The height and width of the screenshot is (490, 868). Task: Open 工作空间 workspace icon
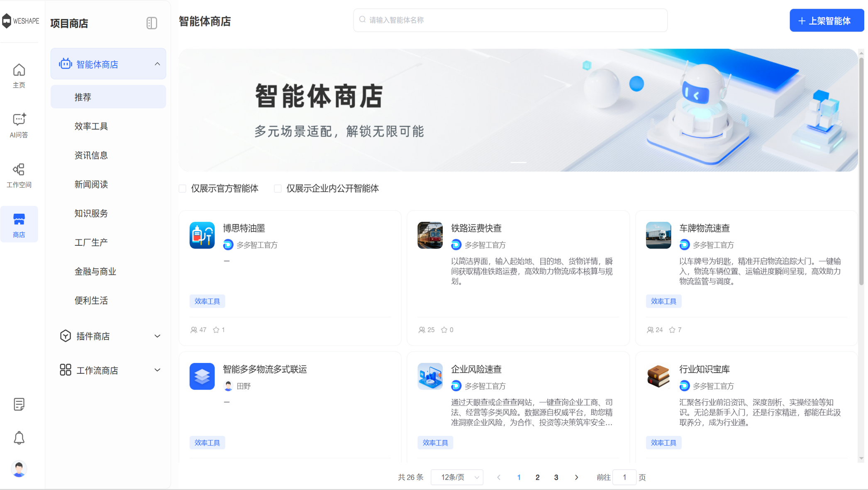pos(19,169)
